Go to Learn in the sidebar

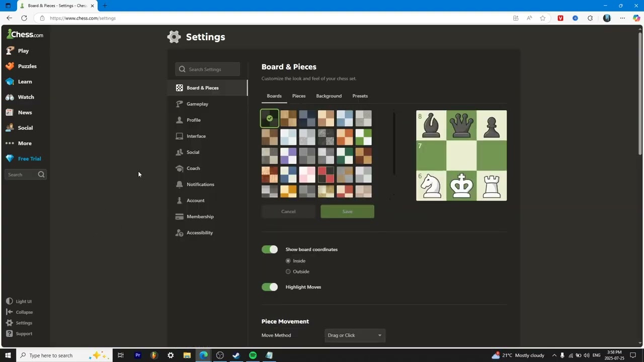tap(19, 81)
